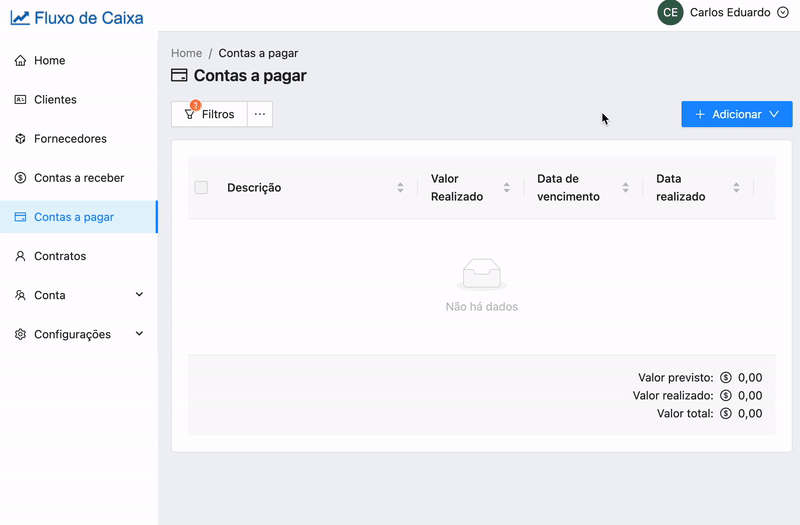Expand the Configurações submenu chevron

point(139,334)
